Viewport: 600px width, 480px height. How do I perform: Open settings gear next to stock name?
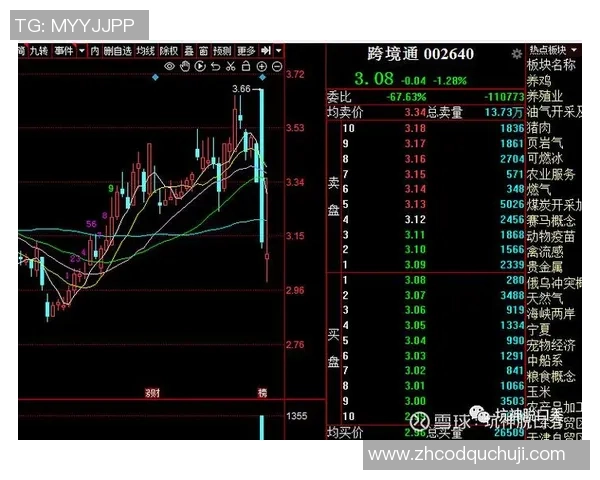(x=517, y=54)
